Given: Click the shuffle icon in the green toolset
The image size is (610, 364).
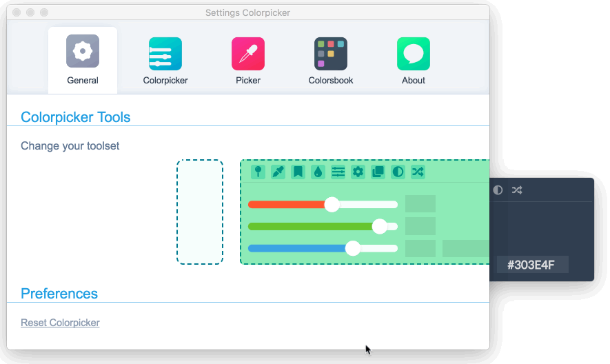Looking at the screenshot, I should 418,172.
